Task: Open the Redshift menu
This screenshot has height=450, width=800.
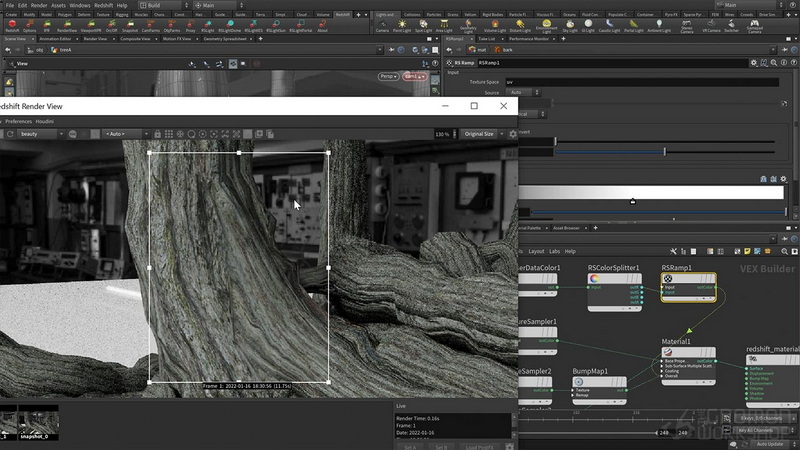Action: pyautogui.click(x=104, y=5)
